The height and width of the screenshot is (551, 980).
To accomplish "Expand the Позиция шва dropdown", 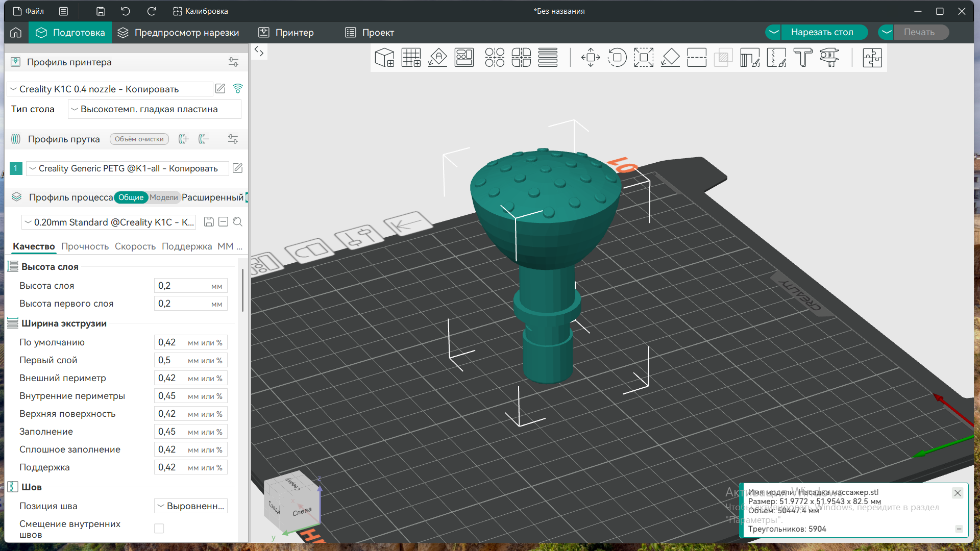I will click(191, 506).
